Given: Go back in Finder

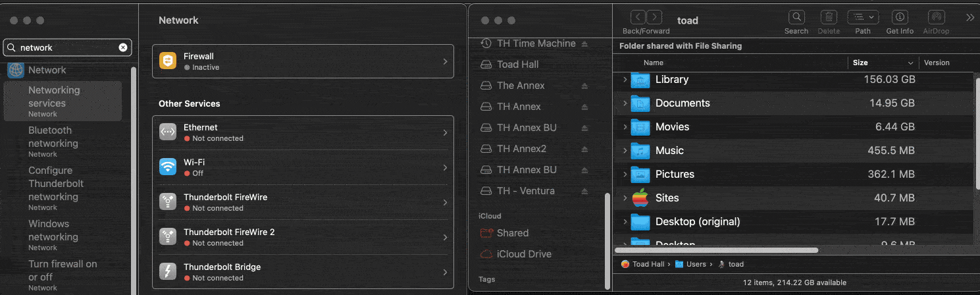Looking at the screenshot, I should coord(638,18).
